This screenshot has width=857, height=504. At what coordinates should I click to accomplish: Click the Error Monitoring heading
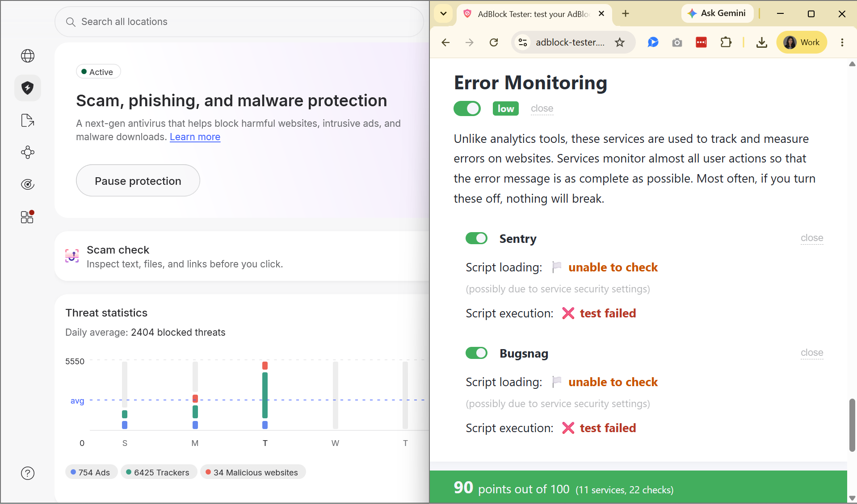(530, 83)
